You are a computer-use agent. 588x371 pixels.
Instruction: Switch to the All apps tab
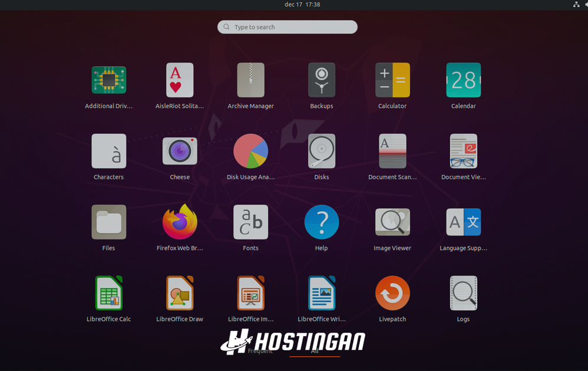315,351
